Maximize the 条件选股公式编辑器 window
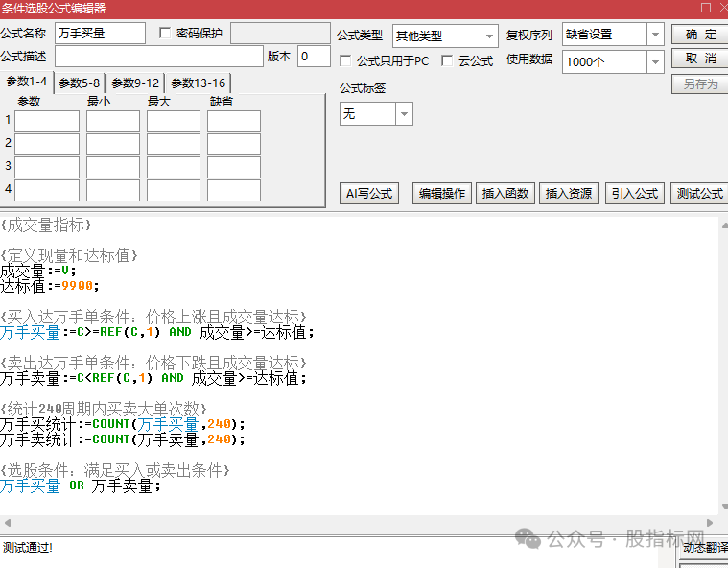 (706, 8)
